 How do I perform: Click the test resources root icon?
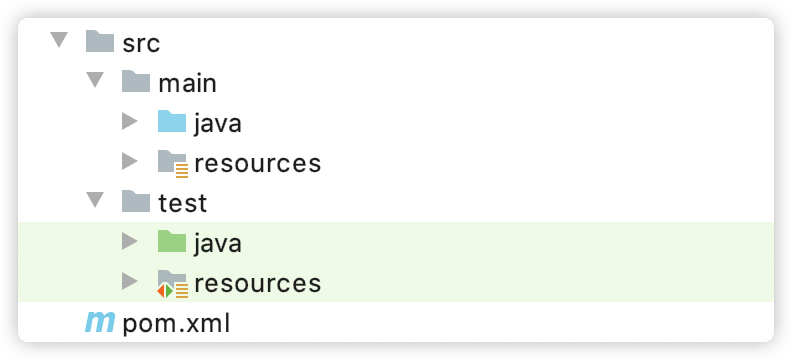click(173, 284)
